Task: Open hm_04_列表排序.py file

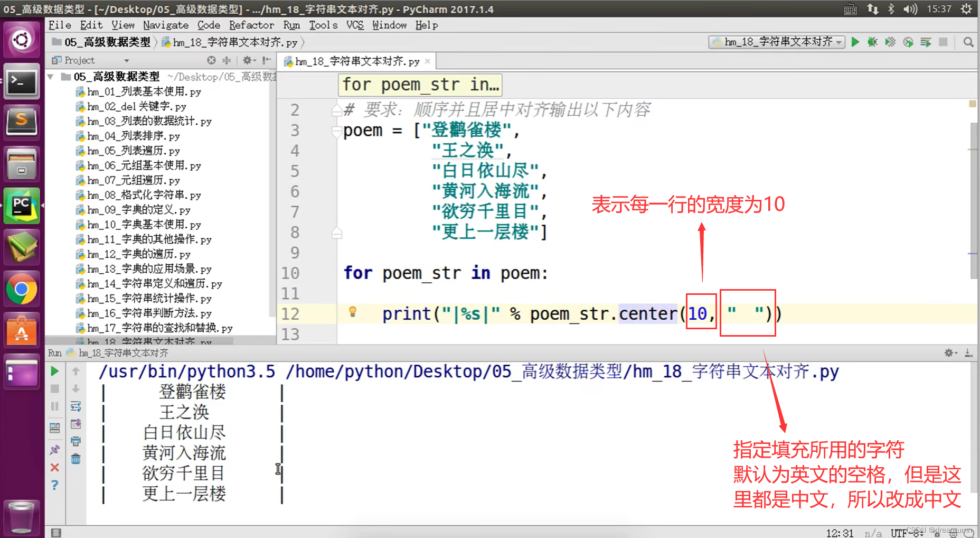Action: click(x=128, y=136)
